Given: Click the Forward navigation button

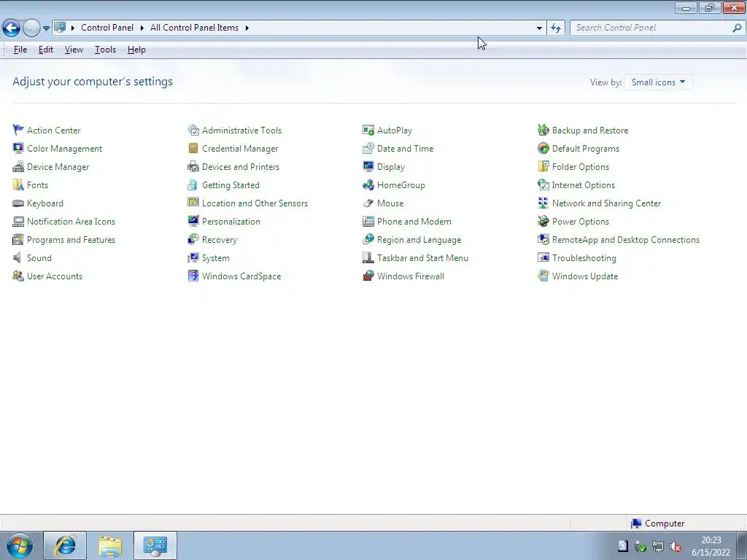Looking at the screenshot, I should 31,28.
